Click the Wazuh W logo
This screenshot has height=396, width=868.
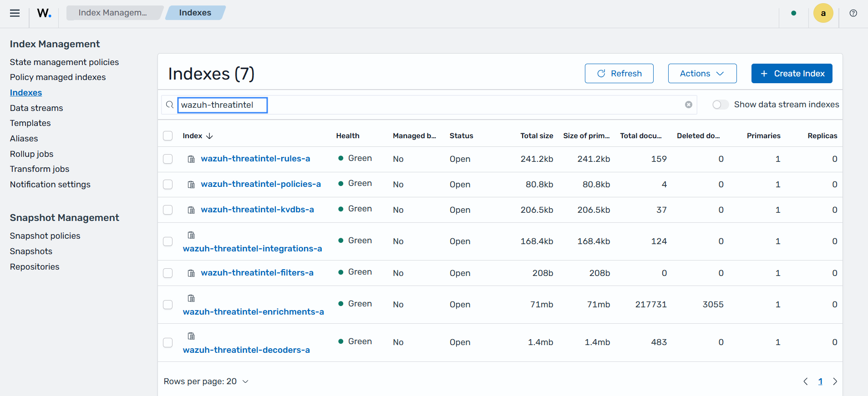point(44,13)
